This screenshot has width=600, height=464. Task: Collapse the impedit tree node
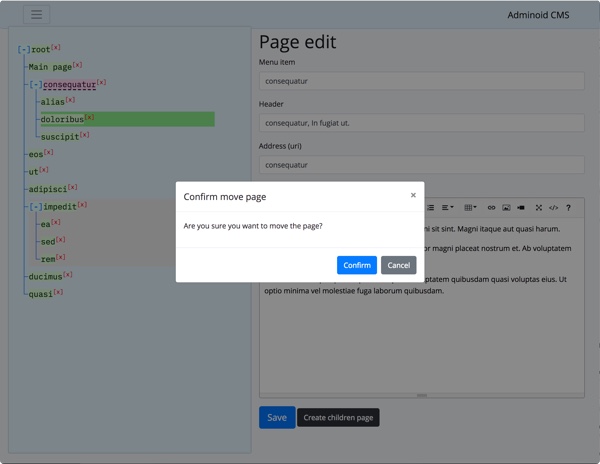(x=35, y=207)
